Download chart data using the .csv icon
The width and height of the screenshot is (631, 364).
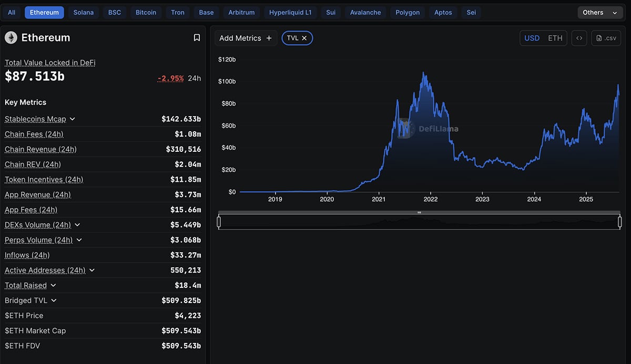(x=606, y=37)
